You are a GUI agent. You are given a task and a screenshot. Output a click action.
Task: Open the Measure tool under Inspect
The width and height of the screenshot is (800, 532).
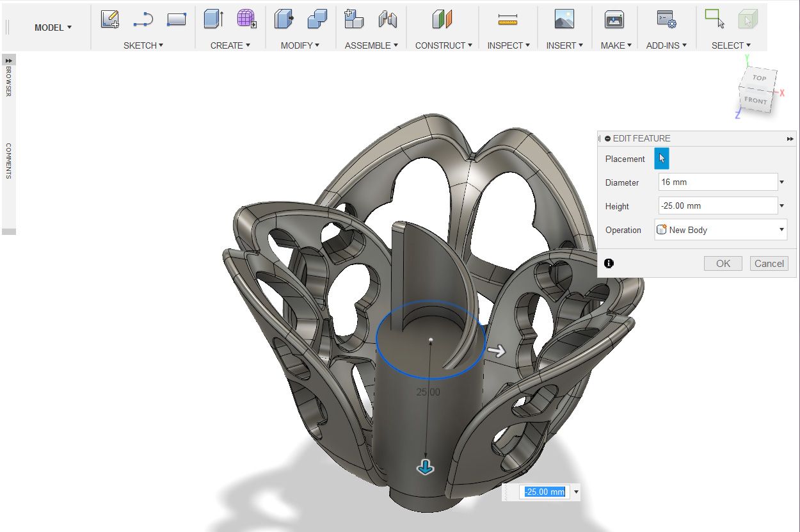tap(508, 19)
